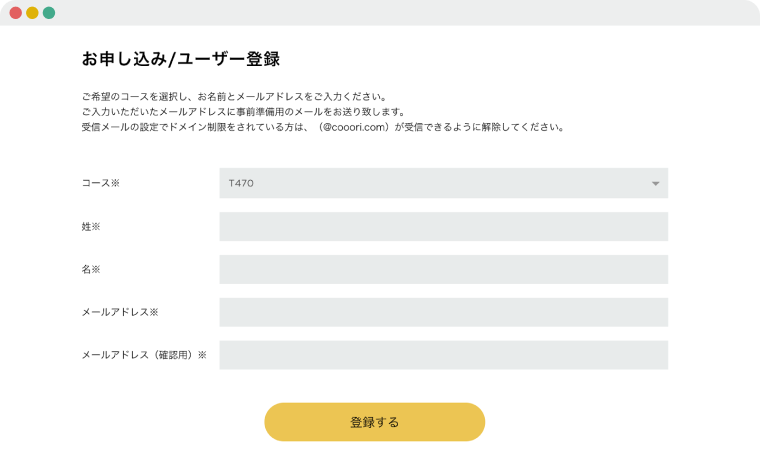Click the empty window title bar

(400, 13)
